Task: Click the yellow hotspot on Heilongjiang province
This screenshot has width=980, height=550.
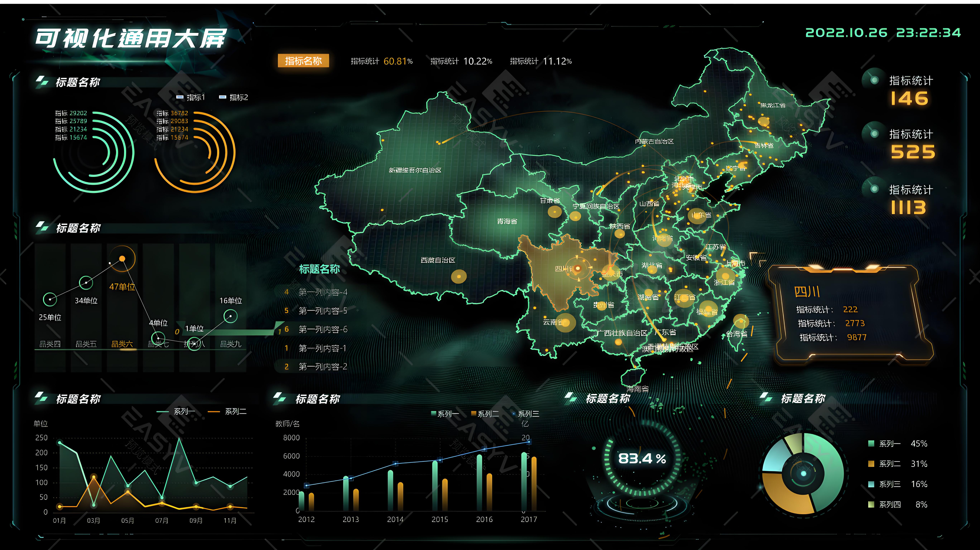Action: click(763, 122)
